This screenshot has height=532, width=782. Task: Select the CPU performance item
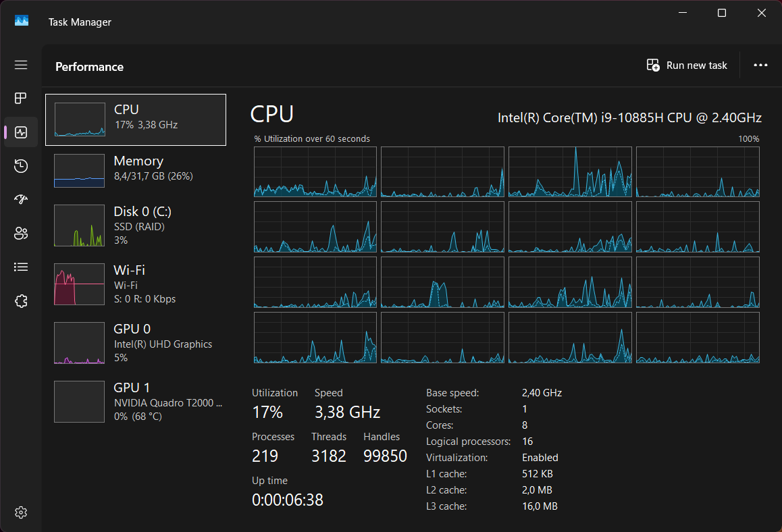tap(136, 119)
